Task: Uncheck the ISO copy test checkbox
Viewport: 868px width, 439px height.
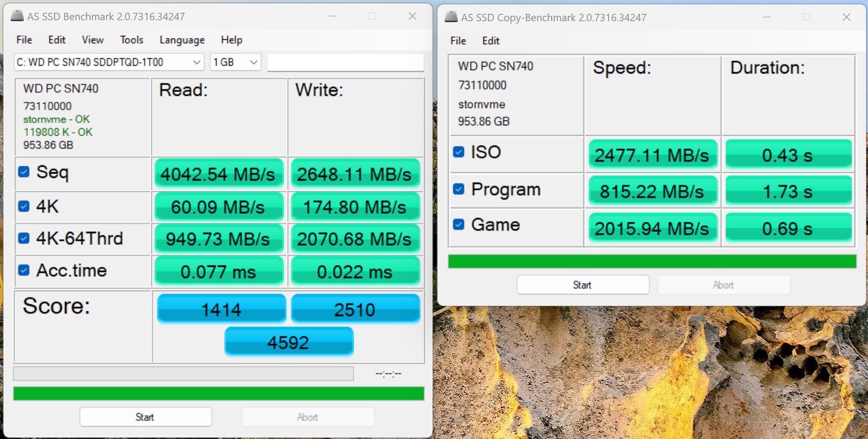Action: 459,152
